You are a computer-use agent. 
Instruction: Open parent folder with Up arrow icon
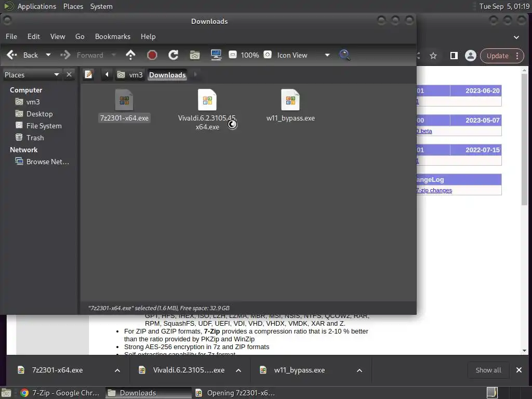pyautogui.click(x=130, y=55)
